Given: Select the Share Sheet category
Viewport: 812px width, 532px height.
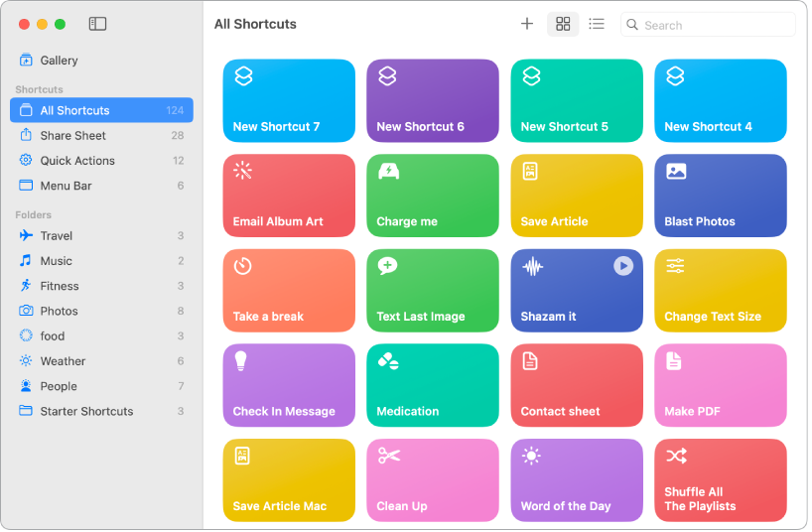Looking at the screenshot, I should [72, 136].
